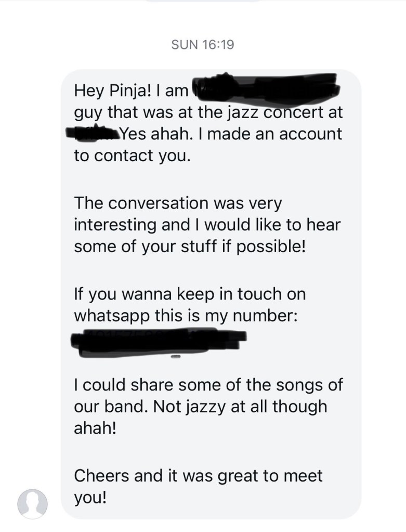Click the small dash below the redacted number

176,358
